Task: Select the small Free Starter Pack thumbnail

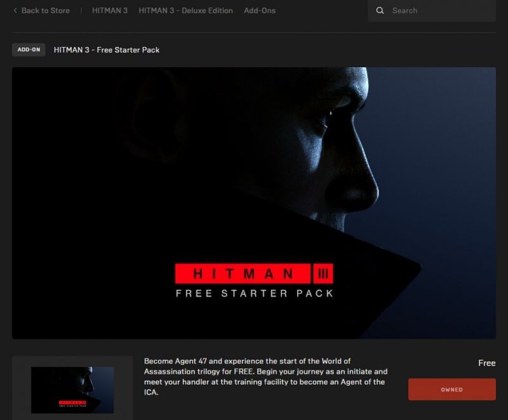Action: pos(72,390)
